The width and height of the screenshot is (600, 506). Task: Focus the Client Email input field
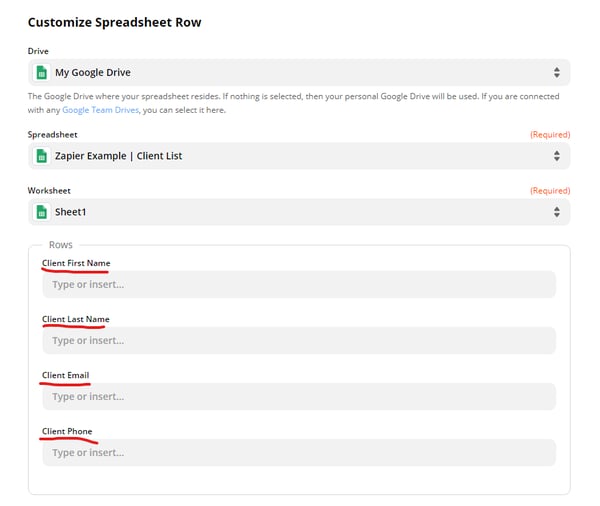[x=299, y=397]
